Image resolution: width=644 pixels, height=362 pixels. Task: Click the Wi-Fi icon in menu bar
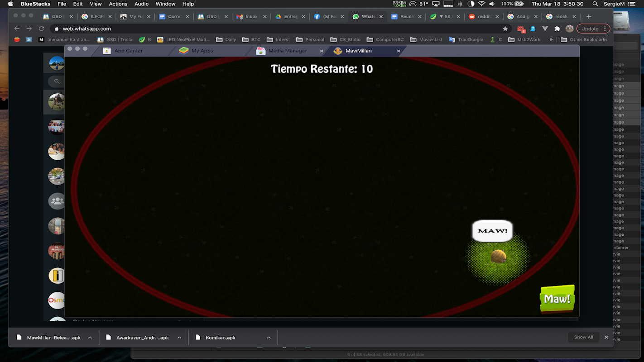(x=481, y=4)
